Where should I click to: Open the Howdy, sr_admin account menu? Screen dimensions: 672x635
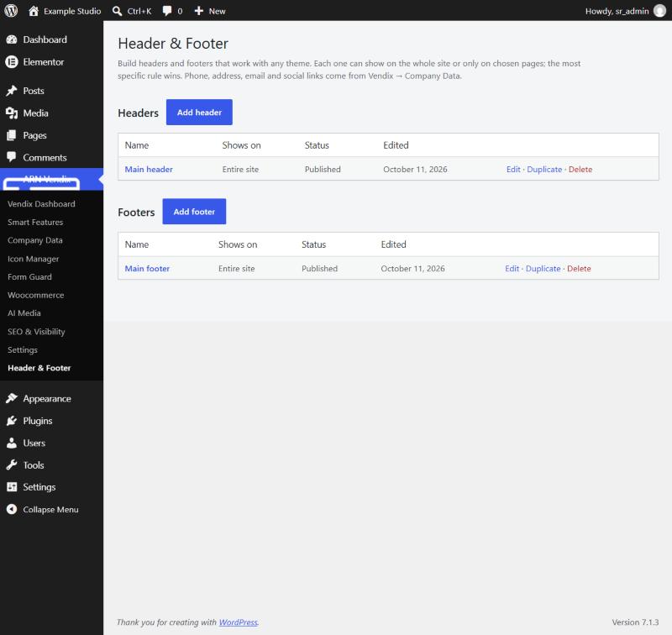tap(617, 11)
